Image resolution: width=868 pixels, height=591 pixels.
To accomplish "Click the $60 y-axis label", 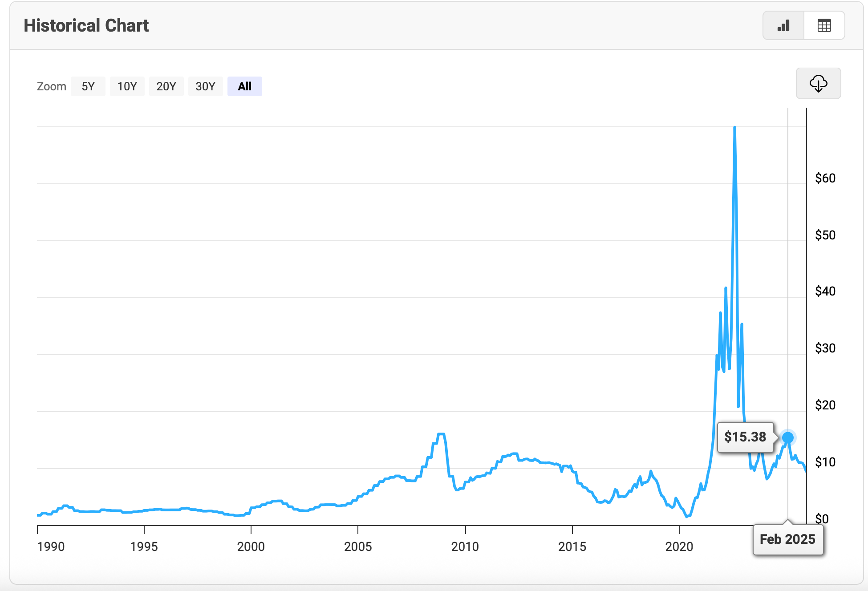I will [825, 178].
